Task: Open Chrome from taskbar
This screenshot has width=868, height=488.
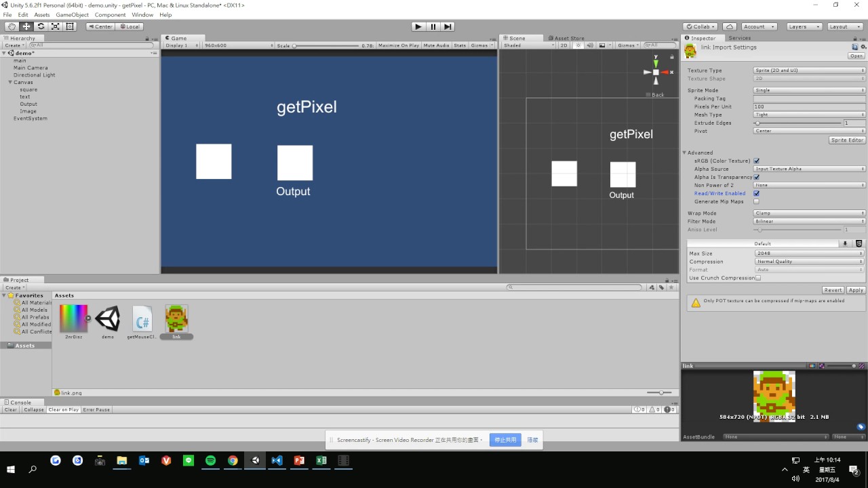Action: tap(233, 461)
